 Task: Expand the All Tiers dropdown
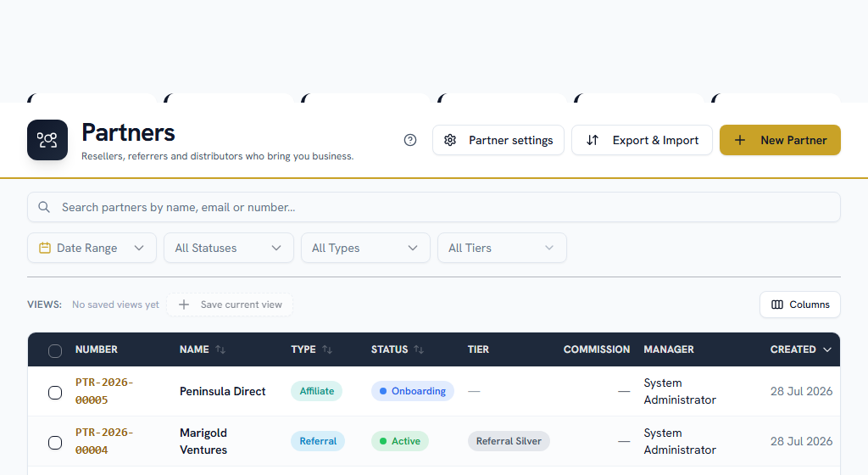coord(502,248)
